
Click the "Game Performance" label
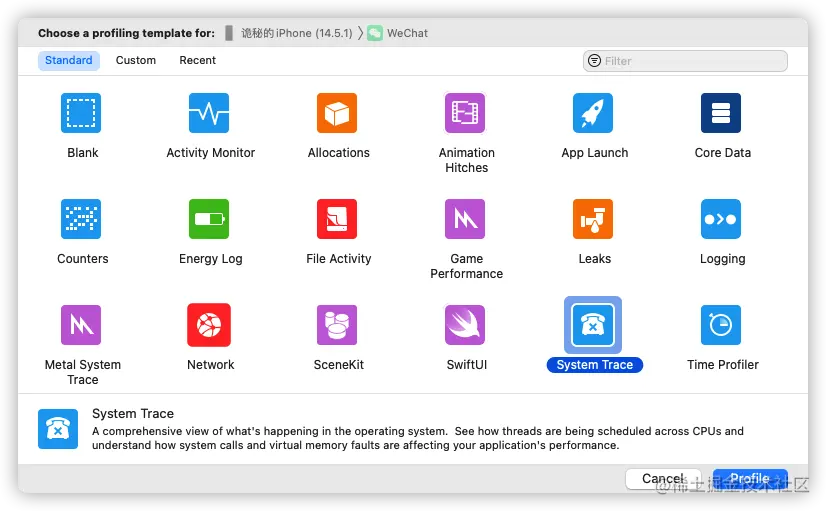pos(467,266)
